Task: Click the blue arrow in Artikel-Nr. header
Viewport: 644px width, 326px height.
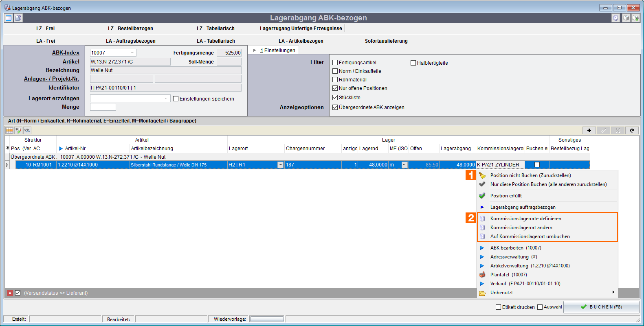Action: (x=61, y=149)
